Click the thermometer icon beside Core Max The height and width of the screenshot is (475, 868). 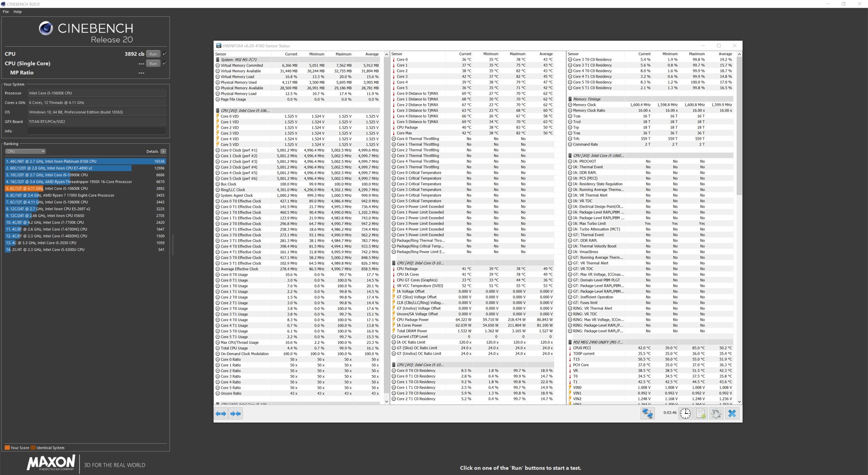(394, 133)
